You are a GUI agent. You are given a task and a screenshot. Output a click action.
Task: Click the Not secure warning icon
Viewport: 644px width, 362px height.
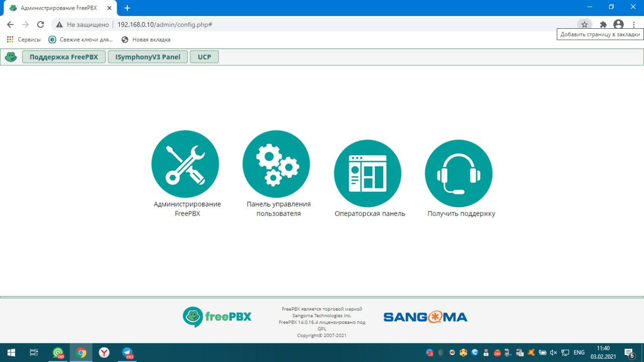coord(59,24)
